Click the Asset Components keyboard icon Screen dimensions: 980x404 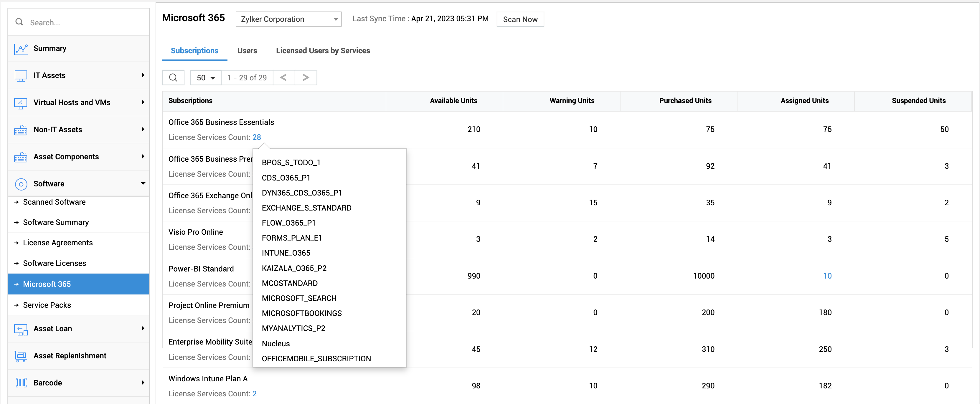point(21,157)
